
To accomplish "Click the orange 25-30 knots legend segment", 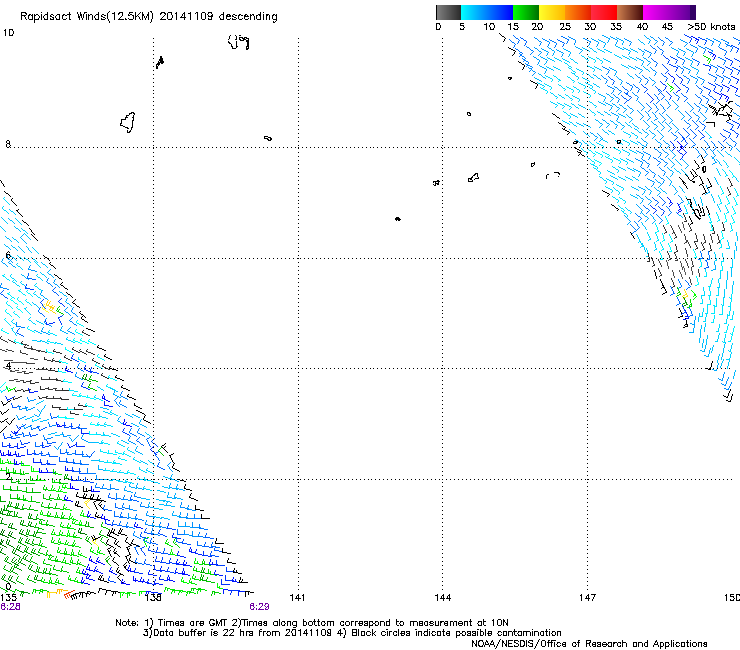I will click(x=578, y=12).
